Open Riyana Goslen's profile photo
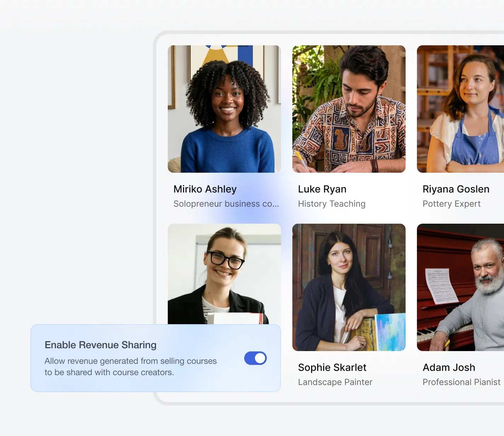This screenshot has height=436, width=504. [x=460, y=109]
